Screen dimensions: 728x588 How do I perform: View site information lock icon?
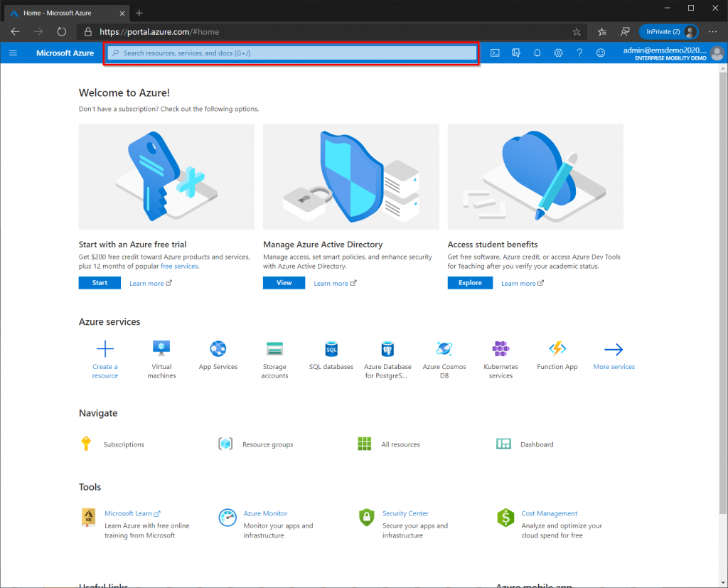pos(87,32)
